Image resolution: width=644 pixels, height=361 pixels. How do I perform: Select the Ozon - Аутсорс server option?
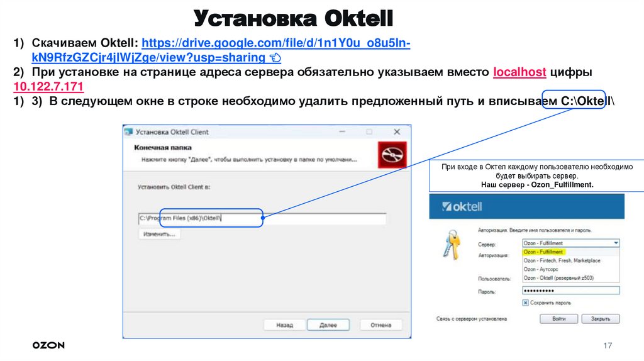(540, 269)
